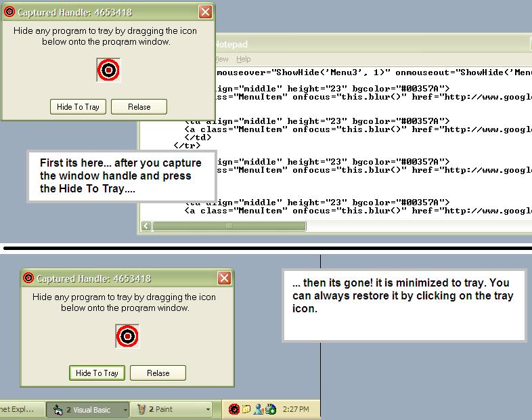Click the target icon in the lower dialog

(x=127, y=336)
